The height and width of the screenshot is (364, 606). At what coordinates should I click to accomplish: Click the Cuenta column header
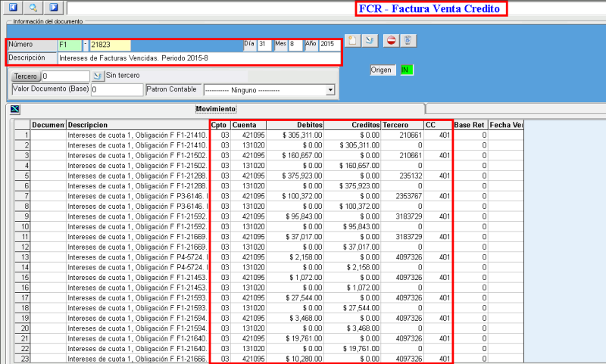(248, 125)
